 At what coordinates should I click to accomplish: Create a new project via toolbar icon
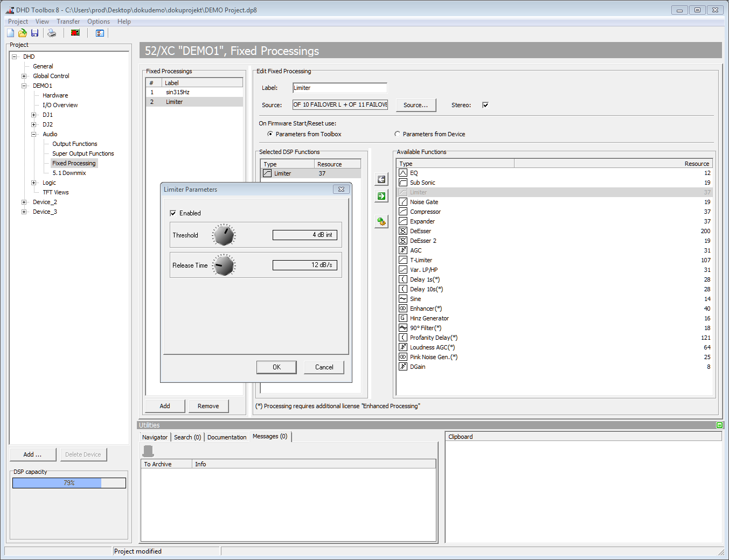10,33
